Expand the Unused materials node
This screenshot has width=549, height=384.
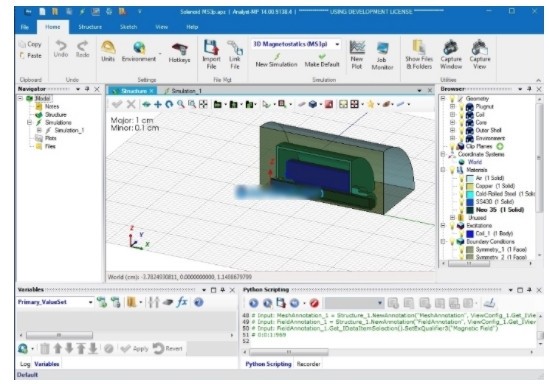[452, 218]
